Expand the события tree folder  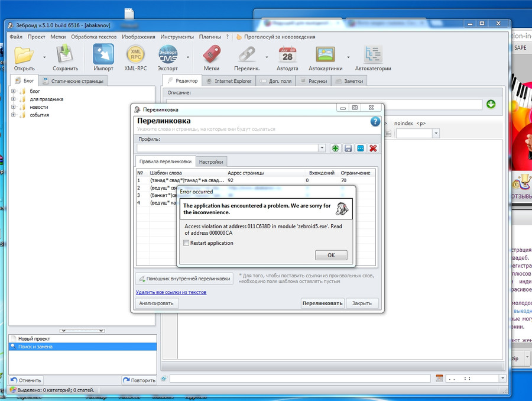[14, 115]
